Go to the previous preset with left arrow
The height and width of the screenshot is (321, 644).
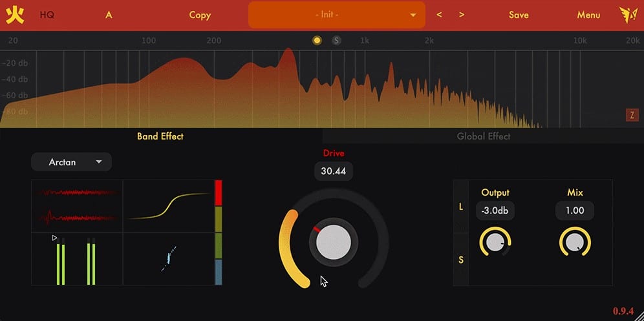point(439,15)
